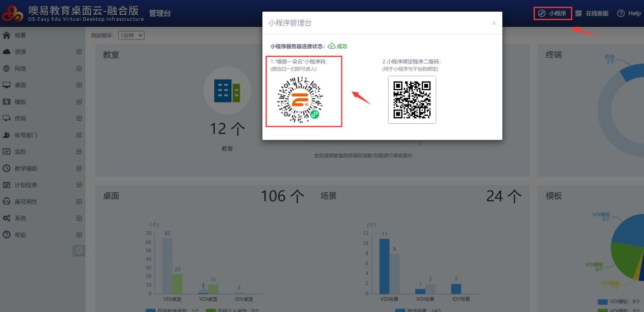Click the 网络 globe icon in sidebar
The width and height of the screenshot is (644, 312).
[x=7, y=68]
